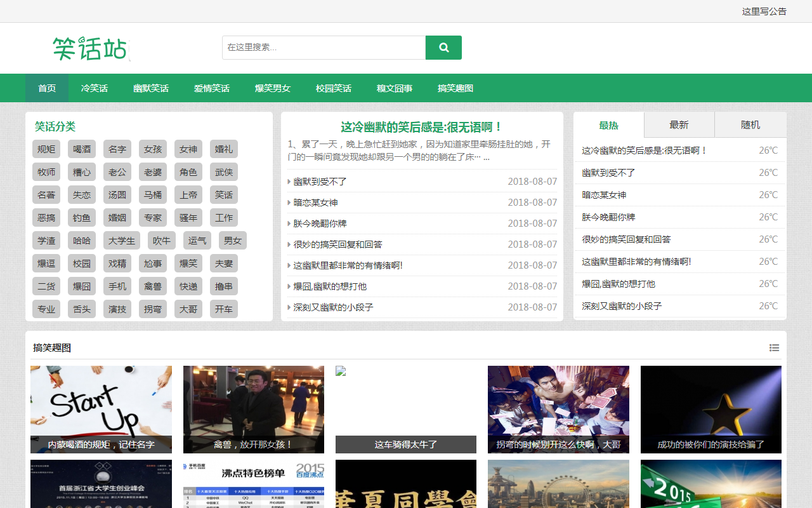Open 搞笑趣图 in the navigation bar

click(455, 88)
